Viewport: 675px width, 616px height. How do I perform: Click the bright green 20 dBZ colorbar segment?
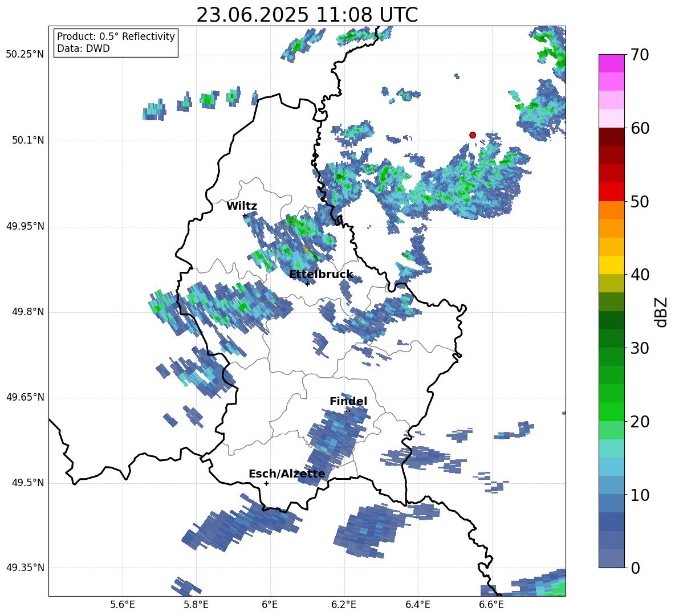click(611, 411)
